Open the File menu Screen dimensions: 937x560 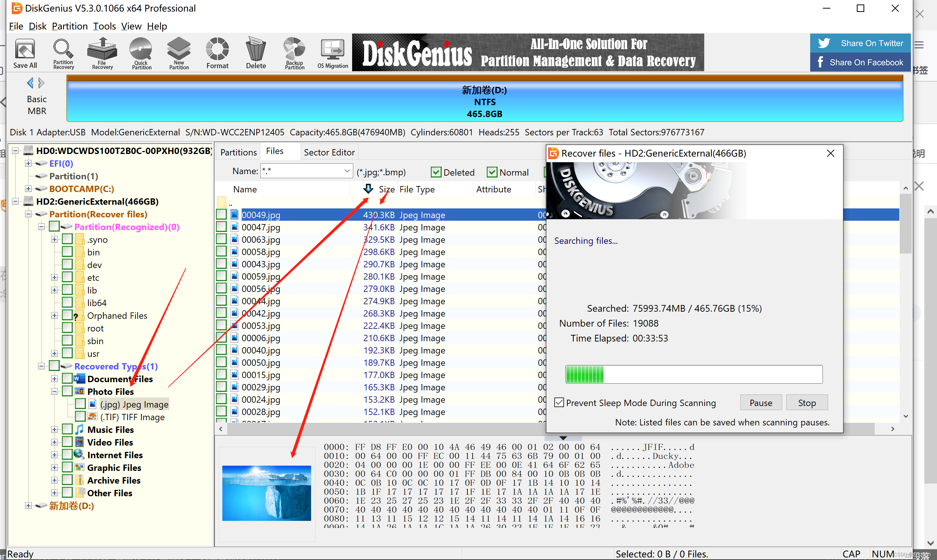[x=16, y=26]
